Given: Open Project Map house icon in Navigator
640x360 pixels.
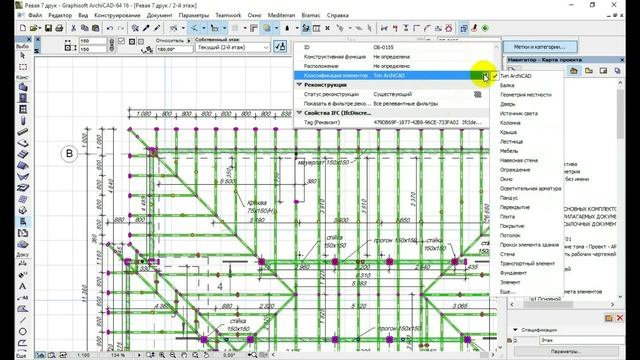Looking at the screenshot, I should pyautogui.click(x=573, y=71).
